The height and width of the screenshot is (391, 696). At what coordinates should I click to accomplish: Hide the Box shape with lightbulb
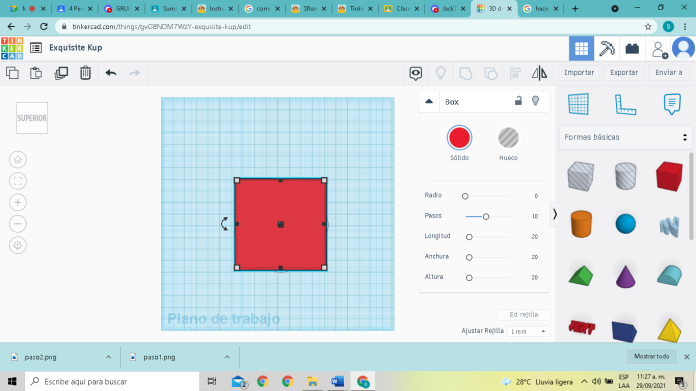click(x=536, y=101)
